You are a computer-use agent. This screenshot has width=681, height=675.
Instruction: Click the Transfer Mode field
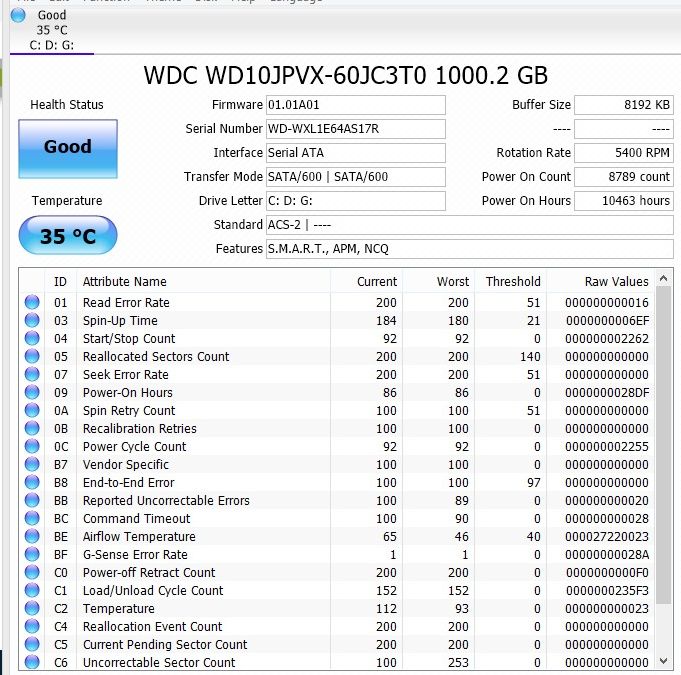click(356, 177)
